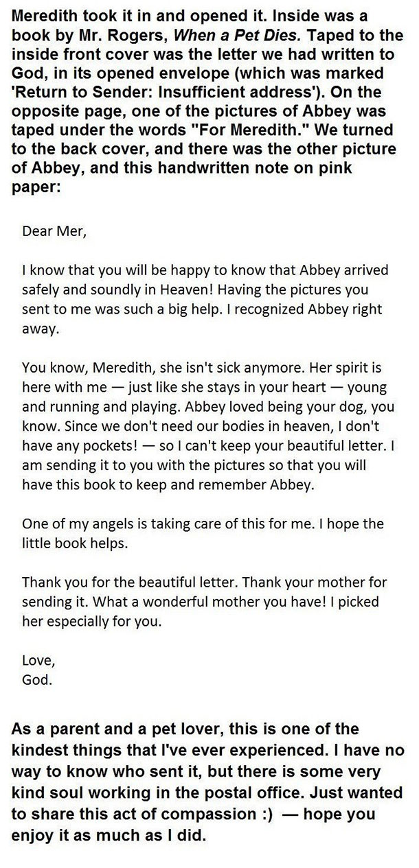
Task: Click the 'God.' signature
Action: (x=37, y=662)
